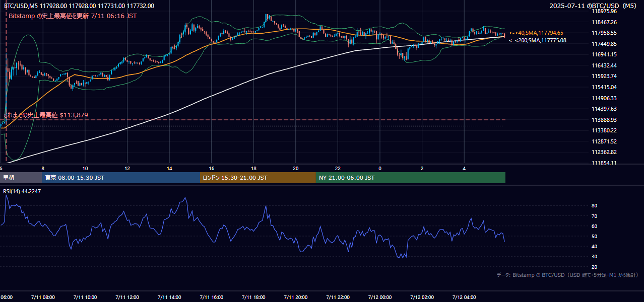This screenshot has width=644, height=302.
Task: Click price axis value 111854.11
Action: [604, 163]
